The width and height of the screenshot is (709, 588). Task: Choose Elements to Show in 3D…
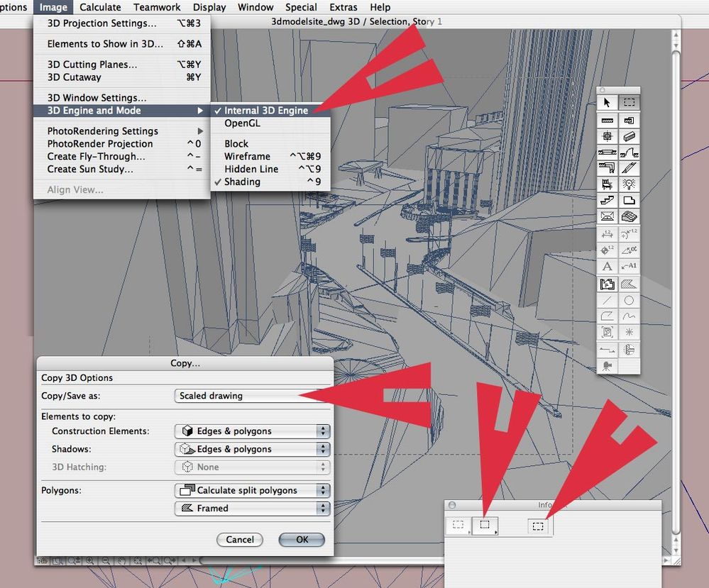tap(121, 44)
